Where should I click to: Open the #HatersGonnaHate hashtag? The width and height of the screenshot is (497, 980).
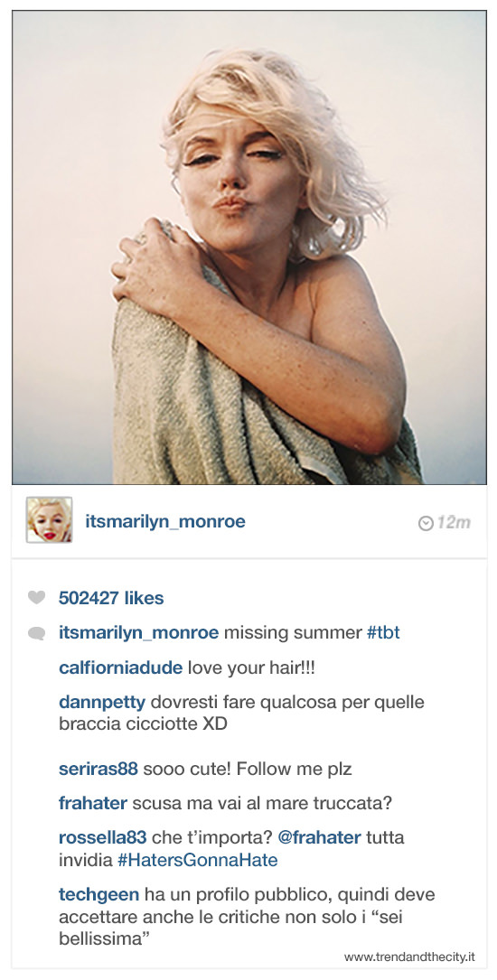(198, 861)
